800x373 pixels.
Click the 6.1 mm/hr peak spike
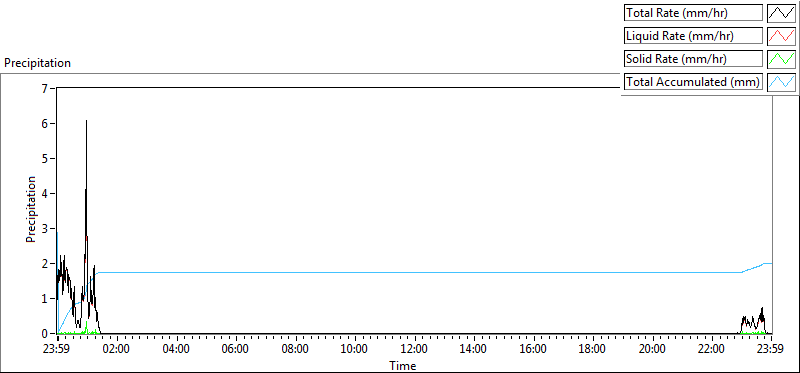point(86,122)
